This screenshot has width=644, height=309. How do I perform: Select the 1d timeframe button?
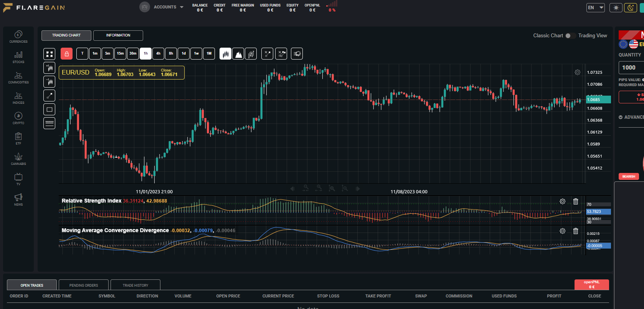(x=183, y=54)
